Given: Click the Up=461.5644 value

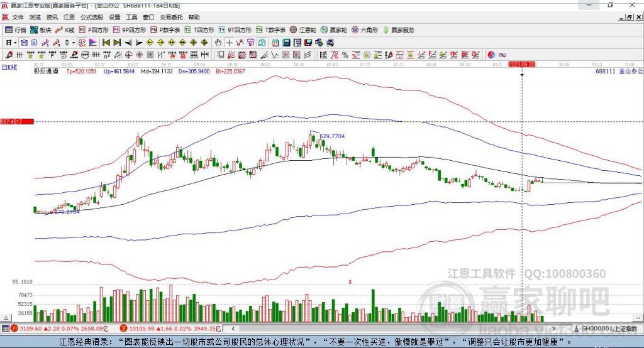Looking at the screenshot, I should (119, 72).
